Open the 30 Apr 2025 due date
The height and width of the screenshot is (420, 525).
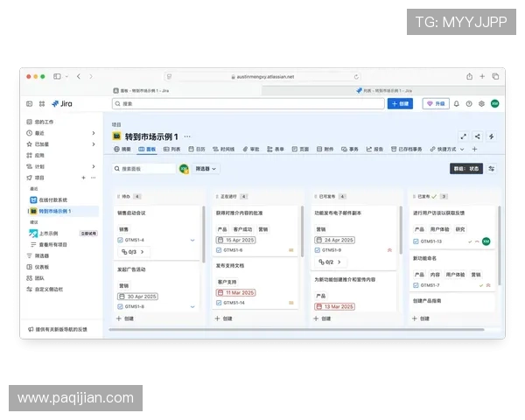click(137, 297)
